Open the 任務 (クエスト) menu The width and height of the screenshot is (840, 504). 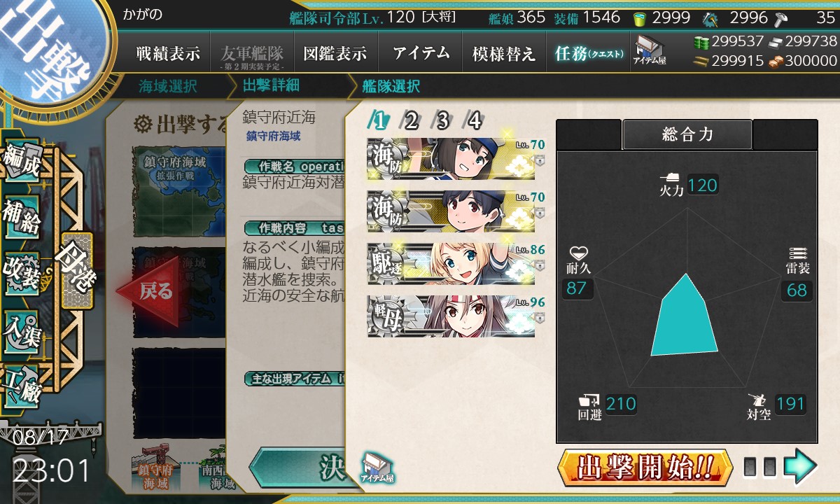pyautogui.click(x=589, y=53)
